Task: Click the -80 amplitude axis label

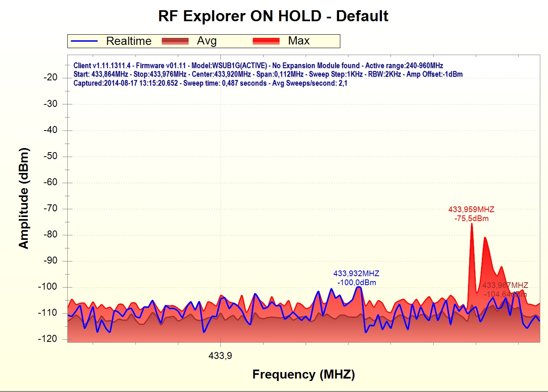Action: (x=50, y=234)
